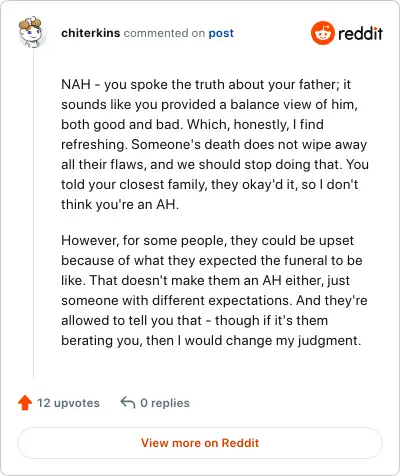Screen dimensions: 400x476
Task: Follow the blue "post" link
Action: pyautogui.click(x=221, y=34)
